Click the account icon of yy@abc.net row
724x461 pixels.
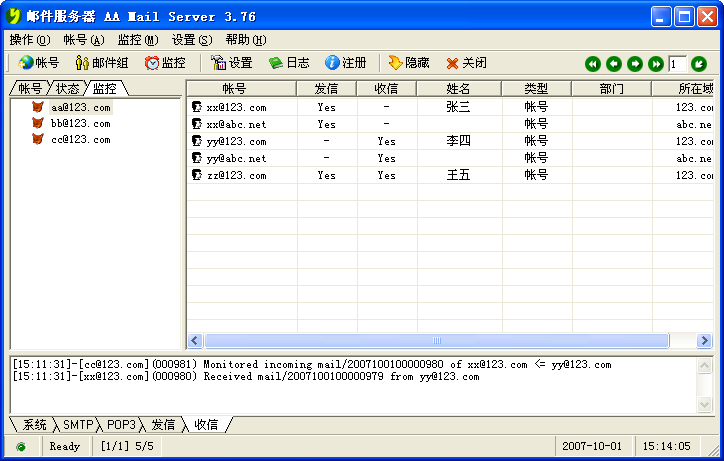click(x=197, y=158)
